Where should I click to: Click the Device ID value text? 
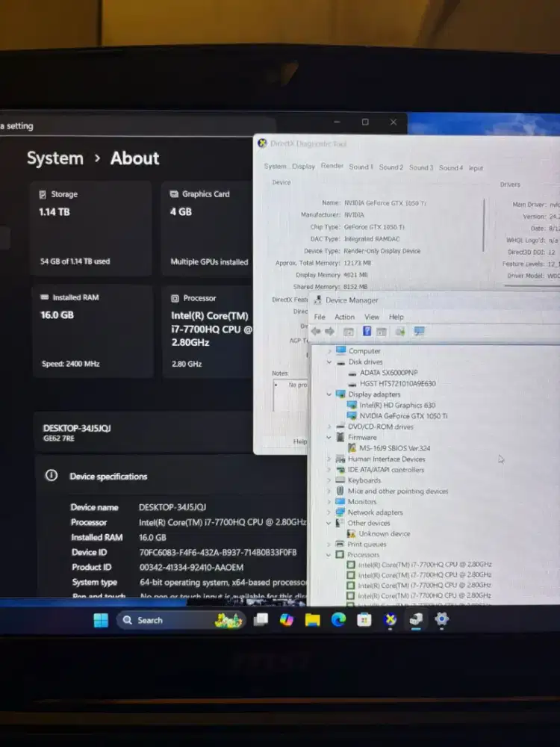pyautogui.click(x=217, y=552)
